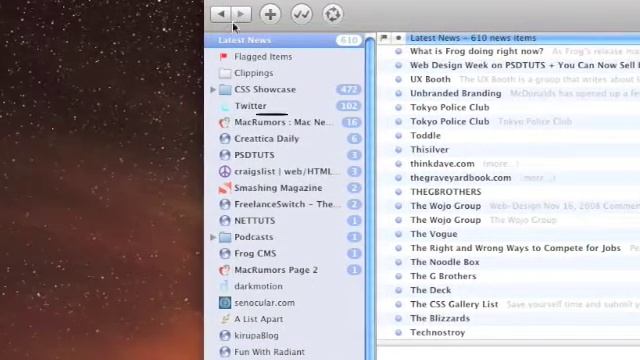Click the 'Latest News – 610 news items' header
640x360 pixels.
[473, 38]
